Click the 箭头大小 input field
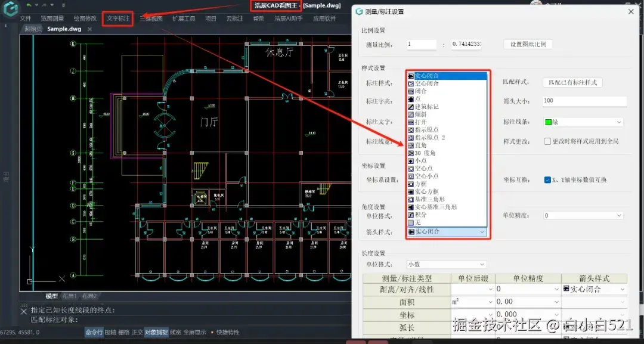Screen dimensions: 644x344 point(584,101)
